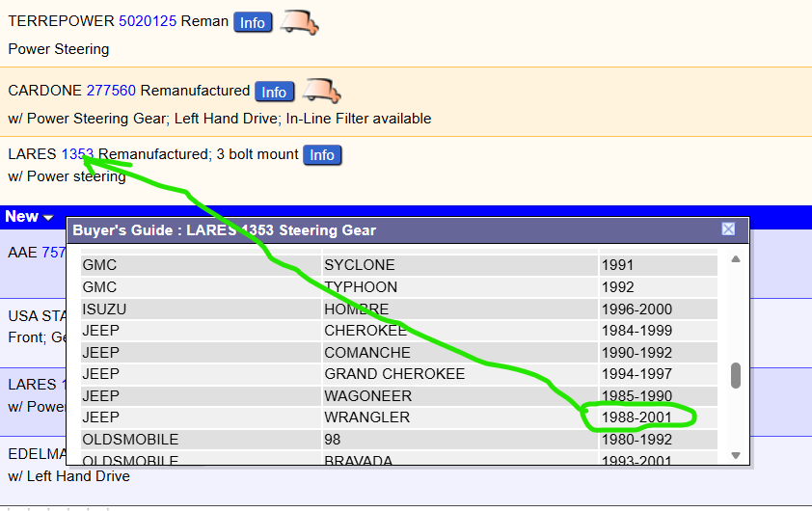Open part number 5020125 link
Screen dimensions: 812x511
[148, 21]
